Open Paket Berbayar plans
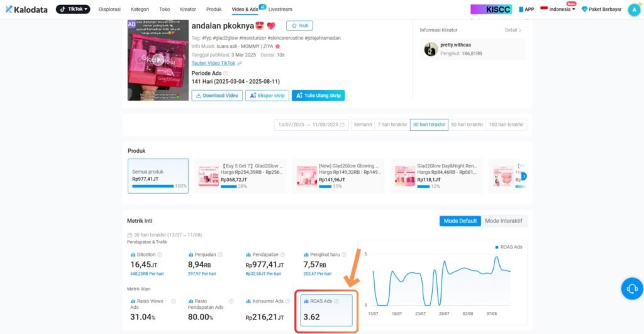 point(602,9)
